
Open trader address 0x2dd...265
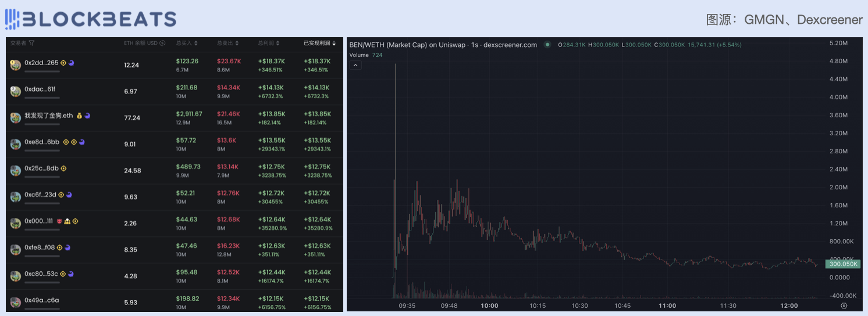(41, 62)
